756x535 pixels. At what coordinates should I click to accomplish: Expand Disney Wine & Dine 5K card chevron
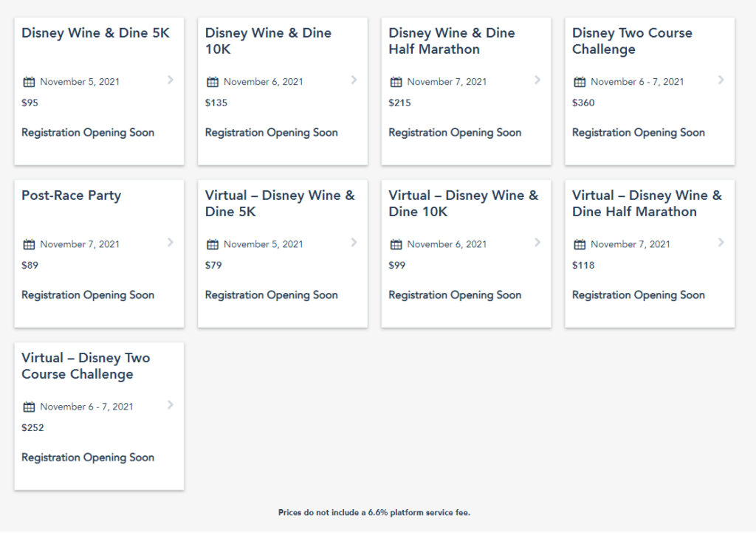tap(171, 80)
